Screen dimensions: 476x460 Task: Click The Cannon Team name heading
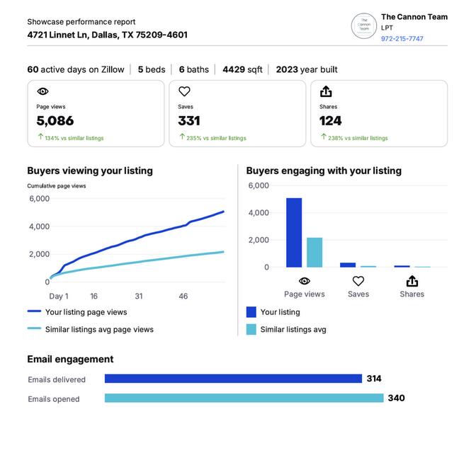(414, 17)
